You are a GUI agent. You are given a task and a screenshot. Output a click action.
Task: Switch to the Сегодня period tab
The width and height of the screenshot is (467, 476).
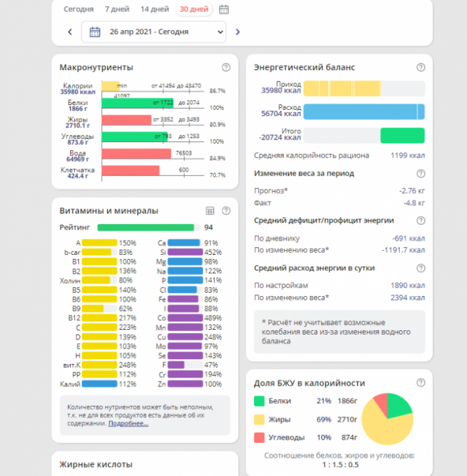pos(78,10)
